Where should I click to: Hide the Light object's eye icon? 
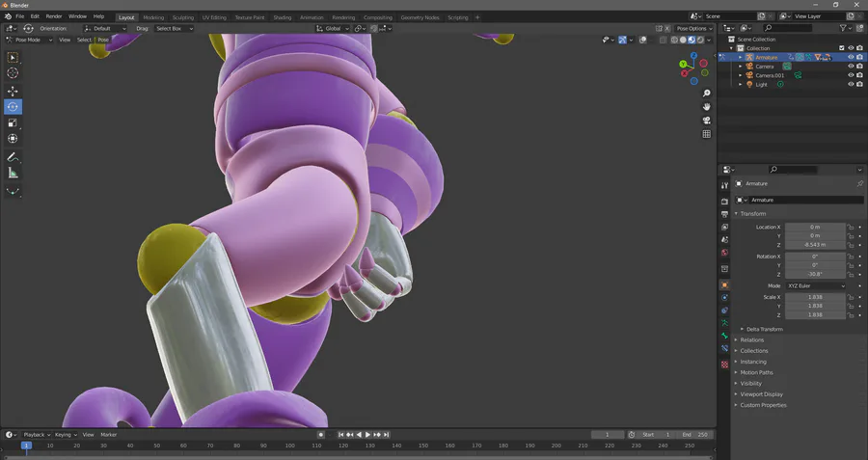851,85
